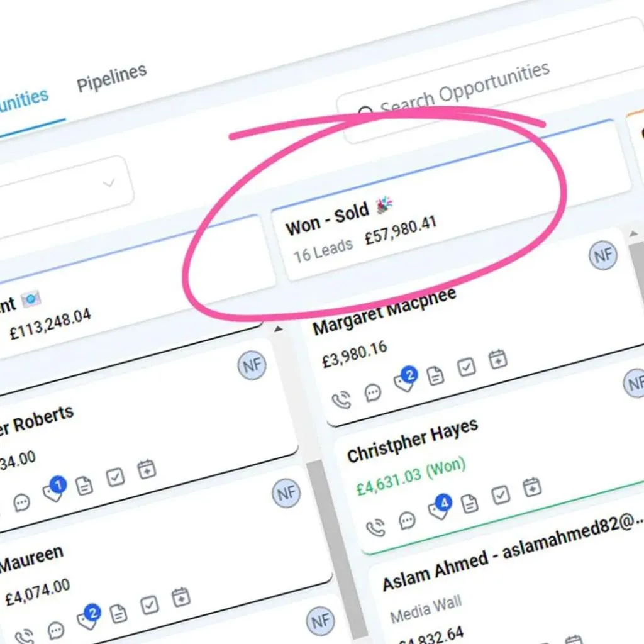Image resolution: width=644 pixels, height=644 pixels.
Task: Select the Margaret Macphee opportunity name
Action: point(384,311)
